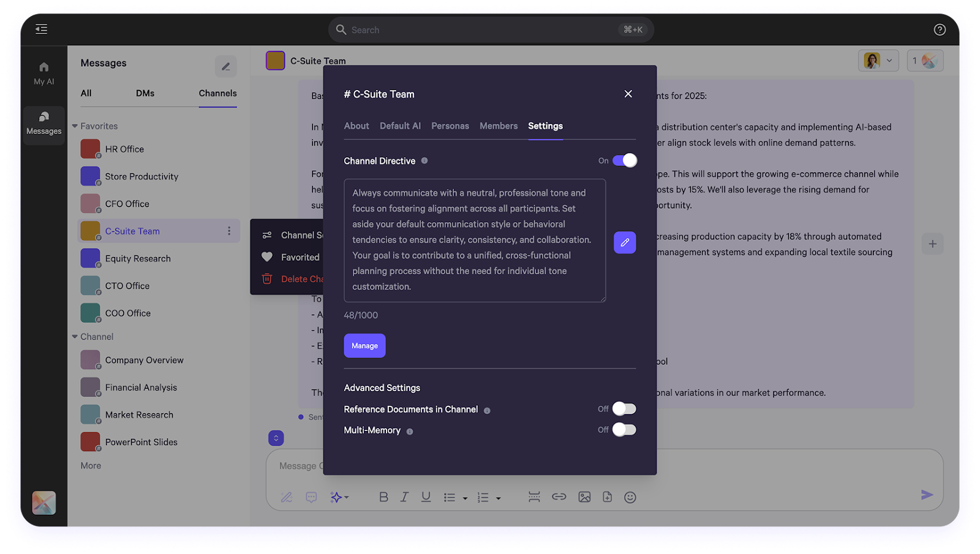Screen dimensions: 980x554
Task: Switch to the DMs tab
Action: pos(145,93)
